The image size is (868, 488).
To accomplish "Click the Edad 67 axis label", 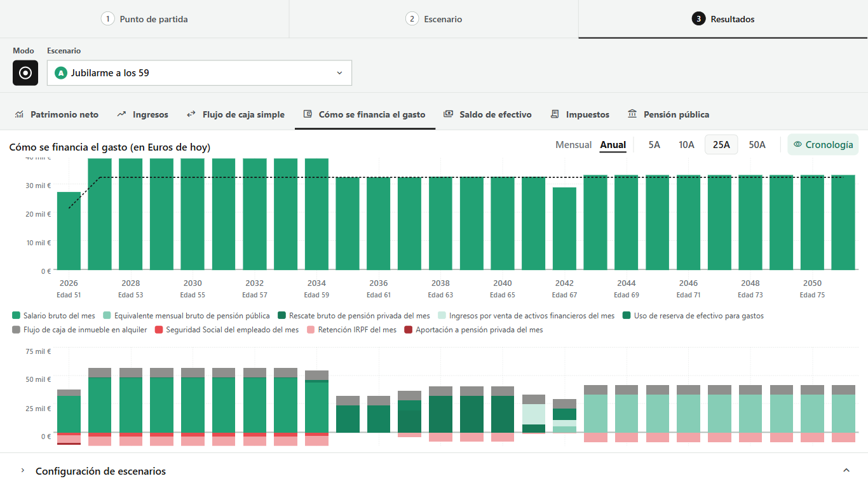I will (564, 295).
